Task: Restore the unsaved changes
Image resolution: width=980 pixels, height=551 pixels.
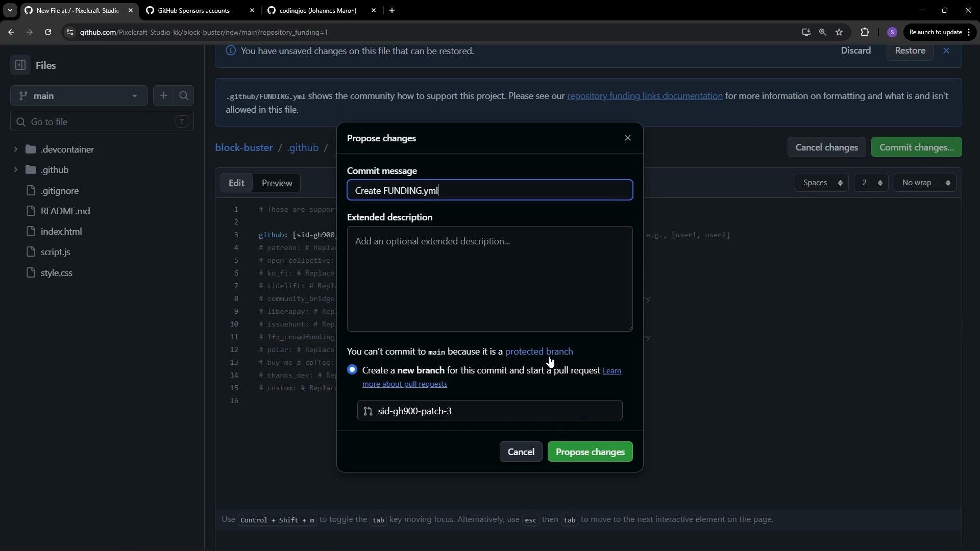Action: 910,51
